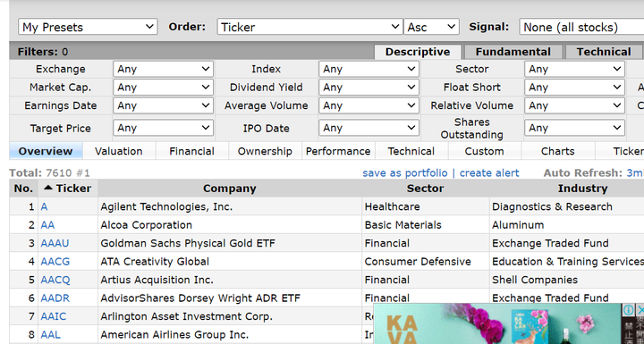
Task: Open the Relative Volume filter dropdown
Action: (x=574, y=105)
